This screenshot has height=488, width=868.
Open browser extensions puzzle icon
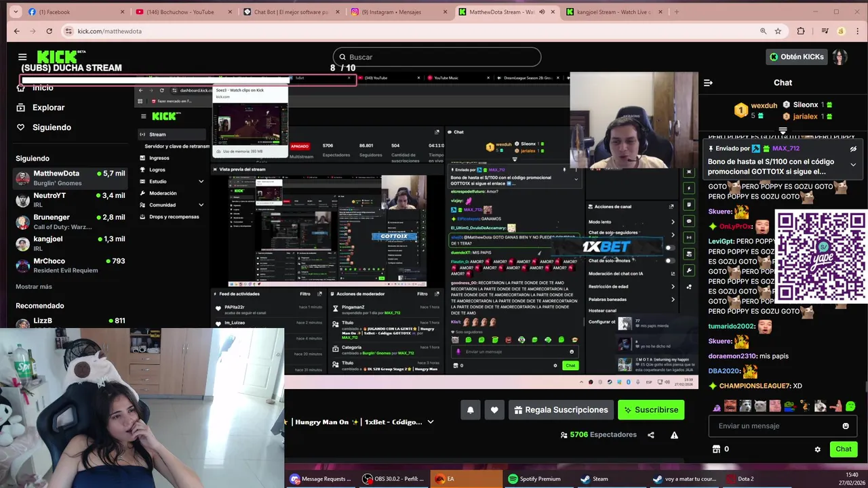[x=801, y=31]
